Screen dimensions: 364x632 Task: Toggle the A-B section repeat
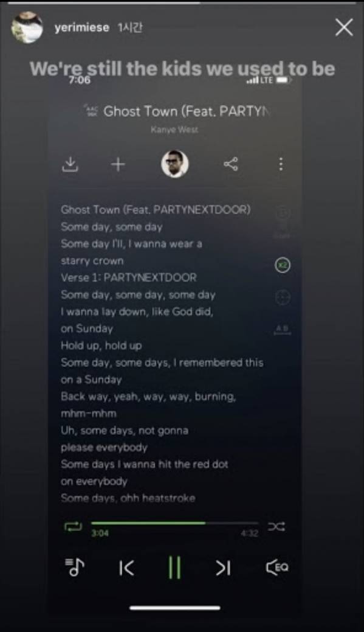click(283, 329)
